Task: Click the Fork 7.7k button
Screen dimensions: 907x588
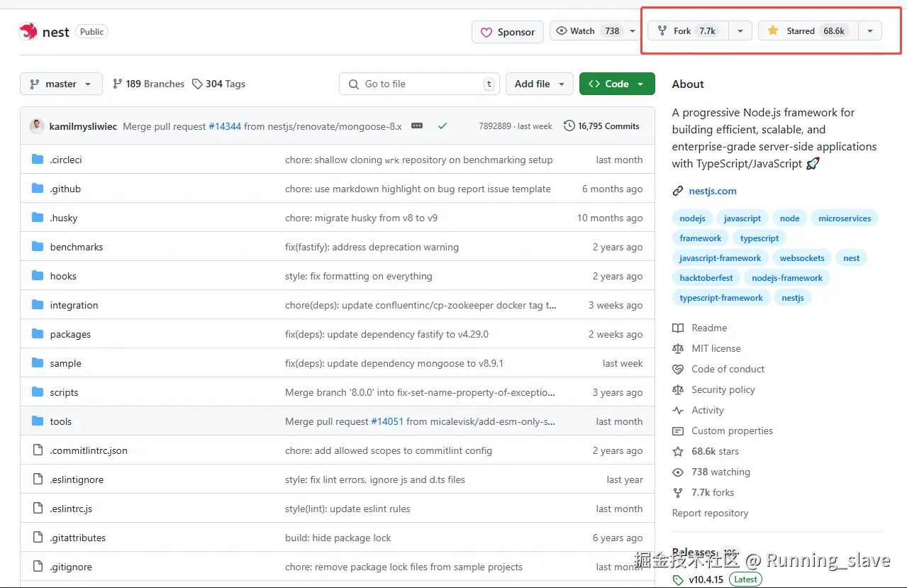Action: [x=688, y=30]
